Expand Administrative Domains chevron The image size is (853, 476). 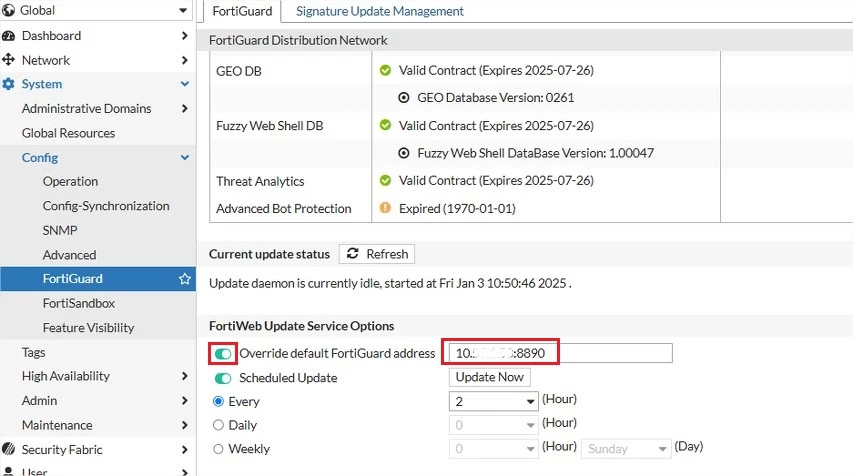[184, 108]
